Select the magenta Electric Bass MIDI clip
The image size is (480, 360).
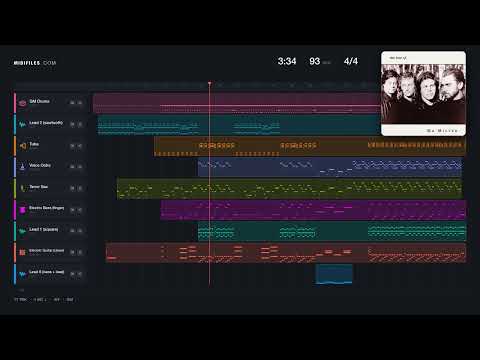coord(313,210)
